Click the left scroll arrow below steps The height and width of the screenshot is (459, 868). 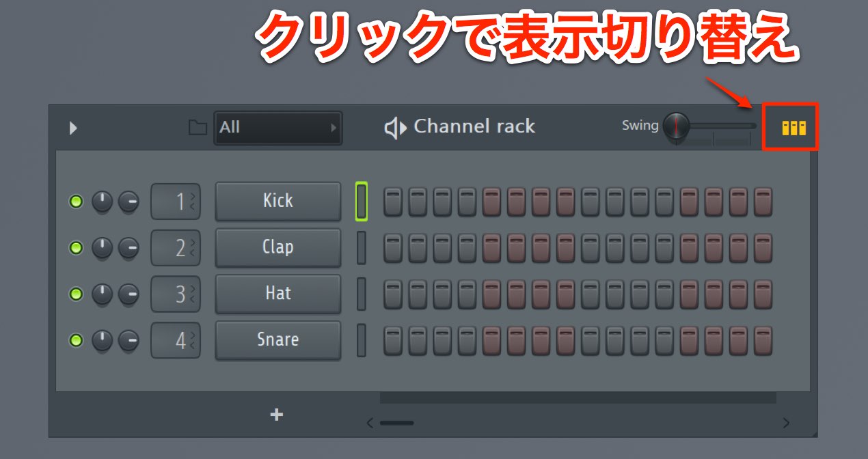click(x=370, y=423)
